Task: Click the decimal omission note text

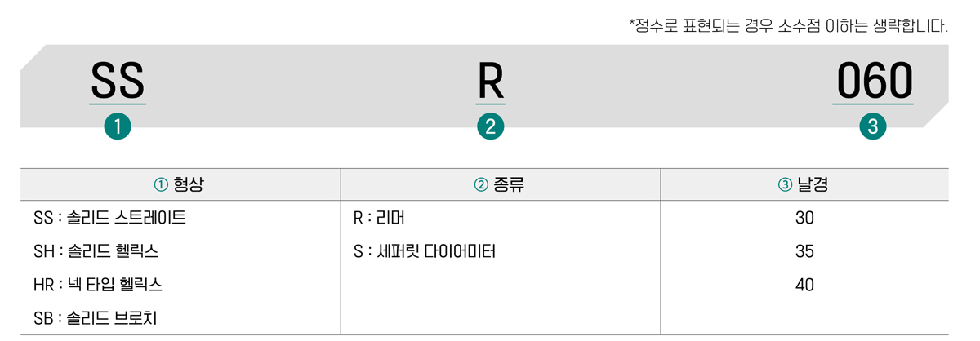Action: (788, 25)
